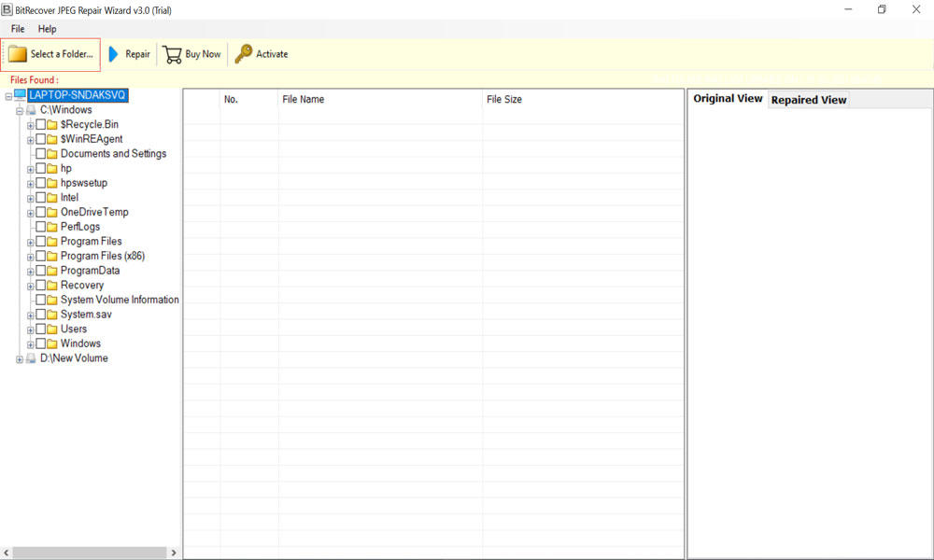Screen dimensions: 934x560
Task: Click the Select a Folder yellow folder icon
Action: pyautogui.click(x=17, y=54)
